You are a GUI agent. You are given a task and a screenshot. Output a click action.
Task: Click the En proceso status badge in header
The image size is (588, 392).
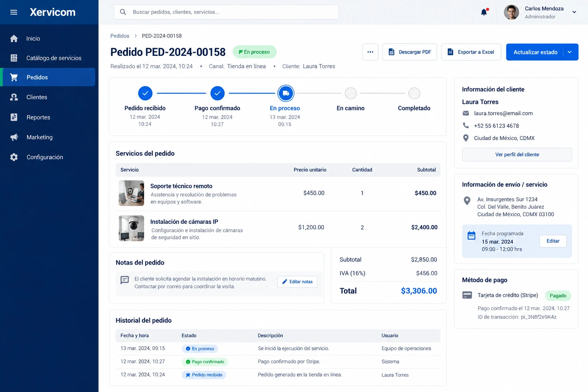pos(255,52)
